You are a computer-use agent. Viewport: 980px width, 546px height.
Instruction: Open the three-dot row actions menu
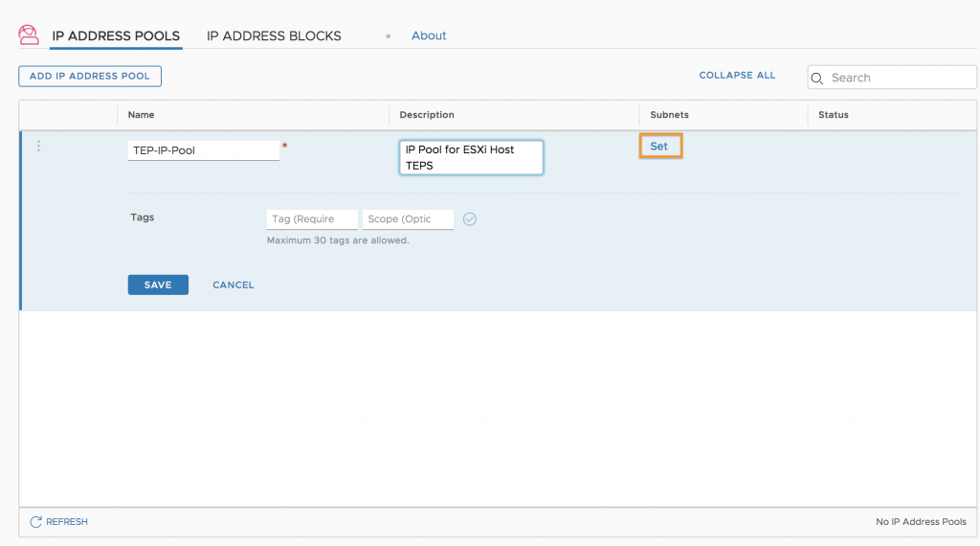point(38,146)
